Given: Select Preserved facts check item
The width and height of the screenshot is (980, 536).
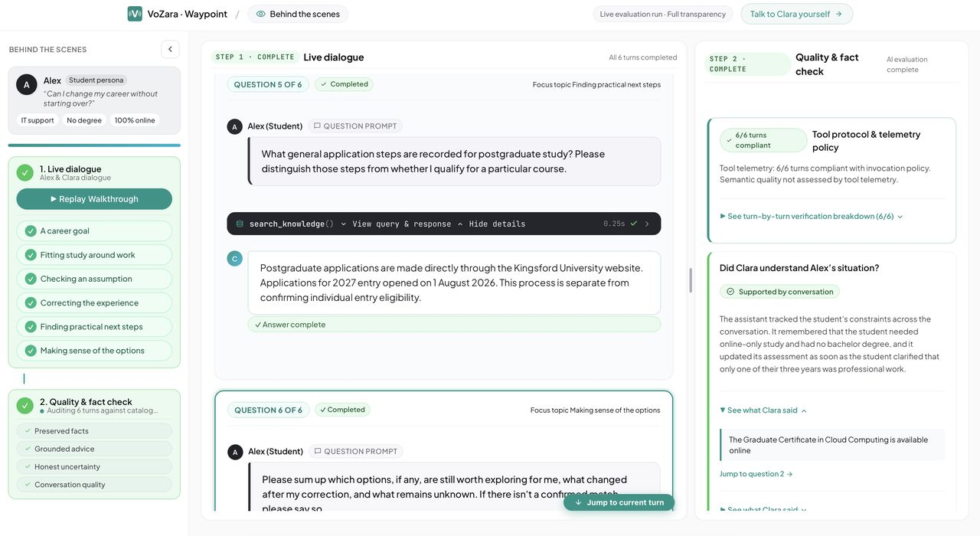Looking at the screenshot, I should coord(94,431).
